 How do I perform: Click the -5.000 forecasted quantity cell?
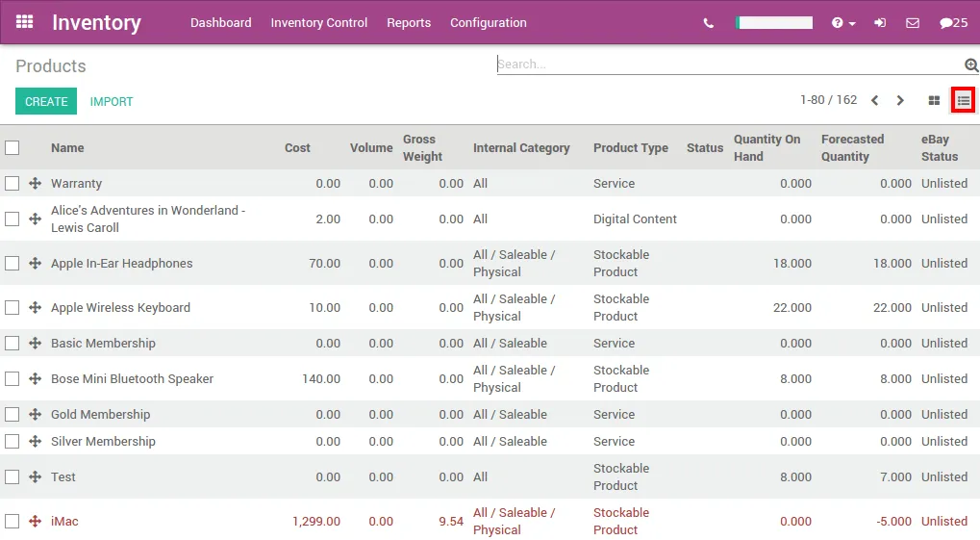pos(893,522)
